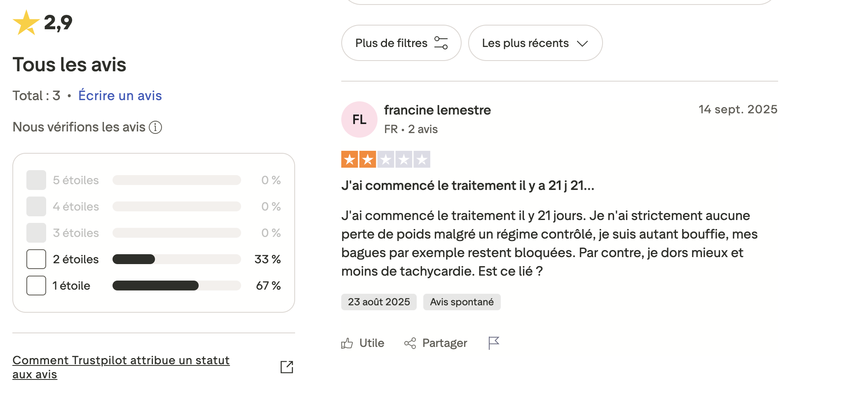Open Plus de filtres options
The image size is (868, 398).
[x=391, y=43]
